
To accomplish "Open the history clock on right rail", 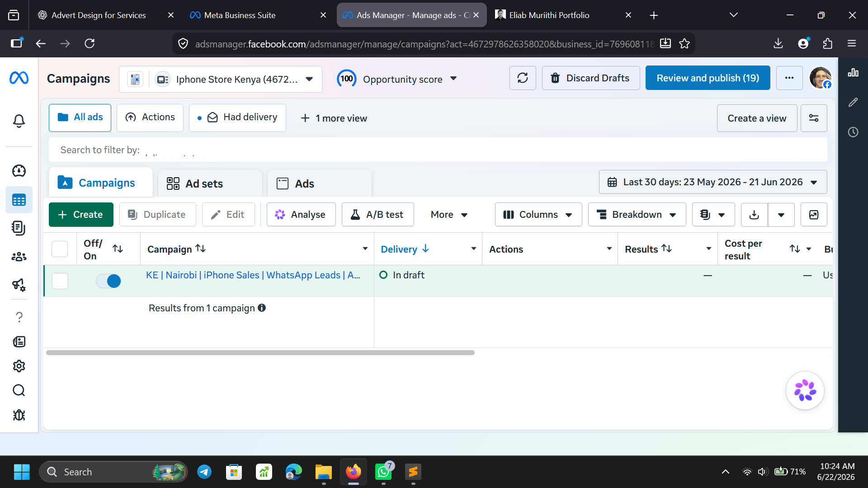I will point(853,132).
